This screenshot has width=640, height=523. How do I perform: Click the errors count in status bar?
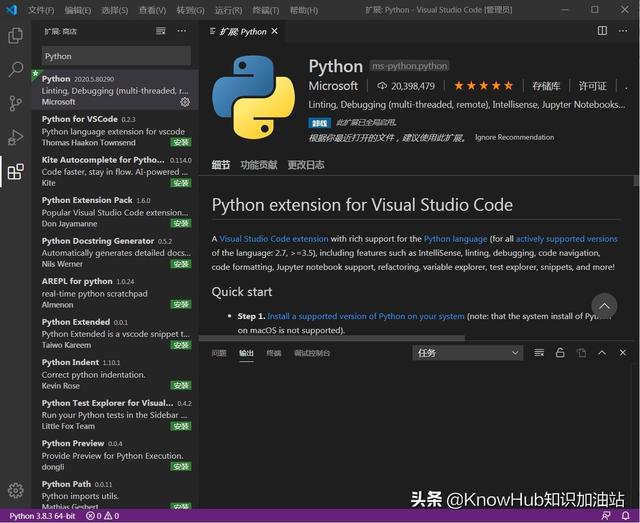(x=94, y=516)
